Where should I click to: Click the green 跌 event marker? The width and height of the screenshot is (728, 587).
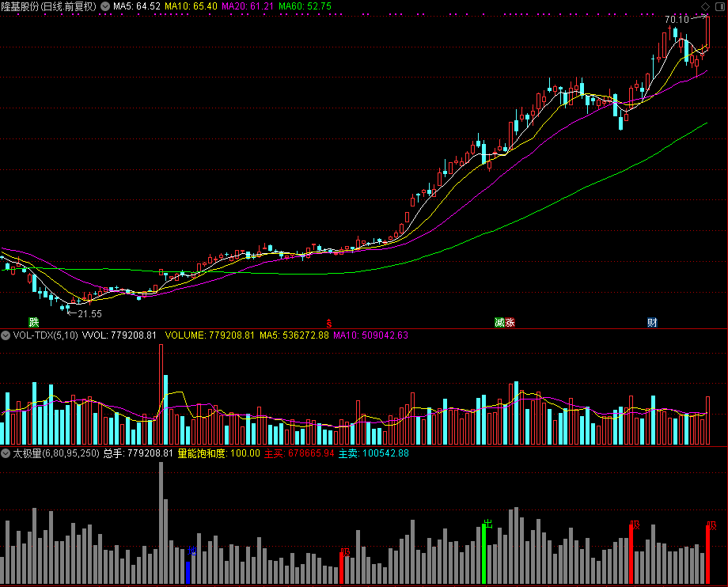click(33, 322)
